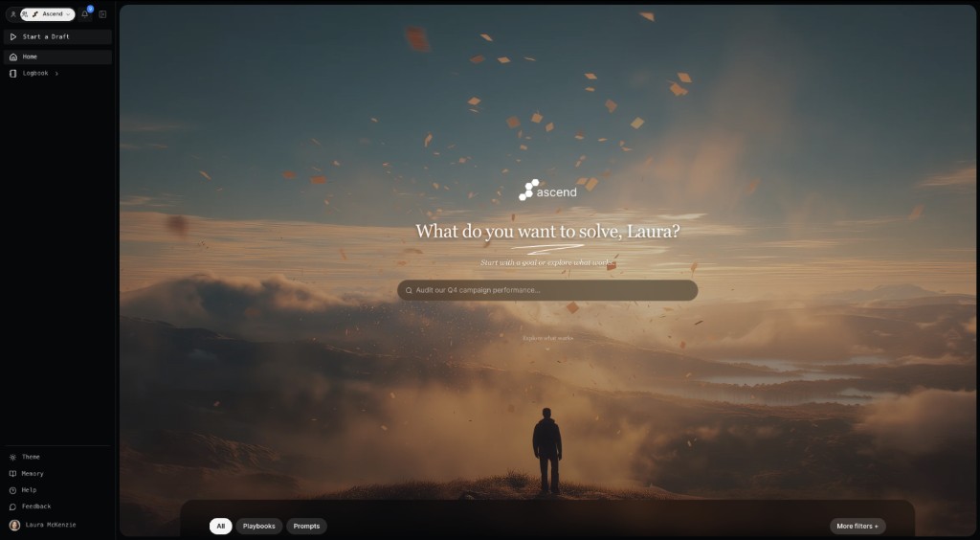Image resolution: width=980 pixels, height=540 pixels.
Task: Select the Playbooks filter tab
Action: pos(258,527)
